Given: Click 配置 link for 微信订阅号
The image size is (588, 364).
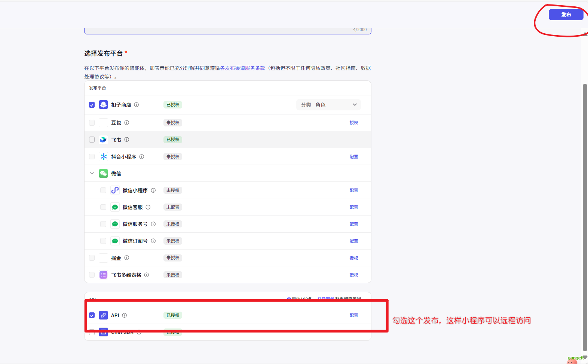Looking at the screenshot, I should pos(354,241).
